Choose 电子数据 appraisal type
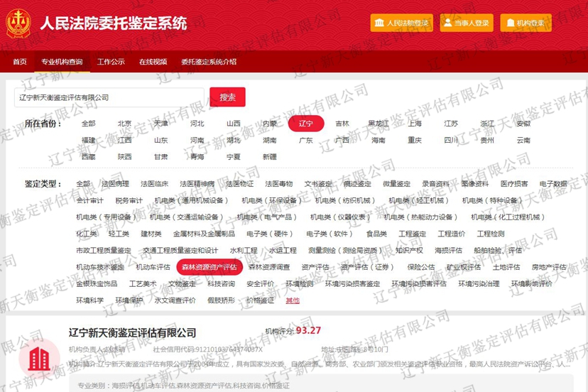The image size is (588, 392). (553, 184)
